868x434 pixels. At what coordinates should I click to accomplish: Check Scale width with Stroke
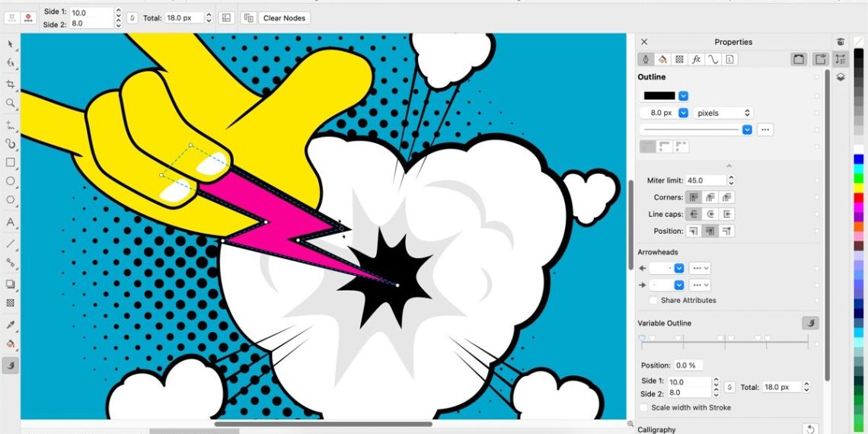(x=644, y=408)
